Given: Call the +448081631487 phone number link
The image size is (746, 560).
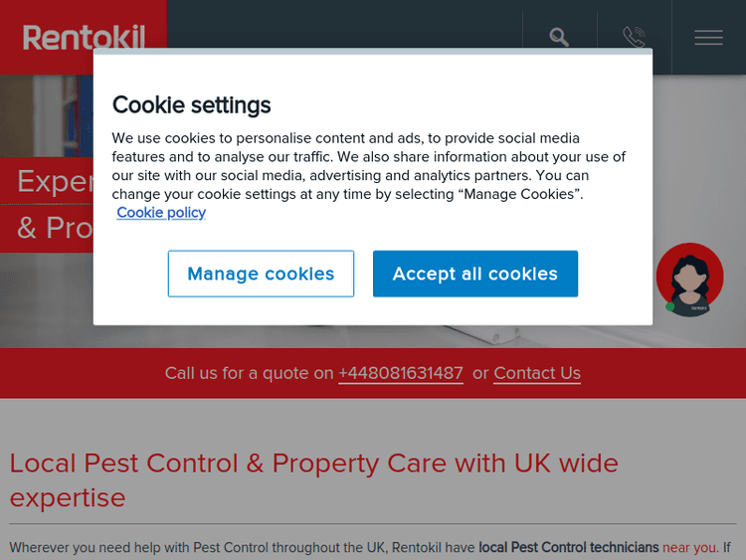Looking at the screenshot, I should [401, 373].
